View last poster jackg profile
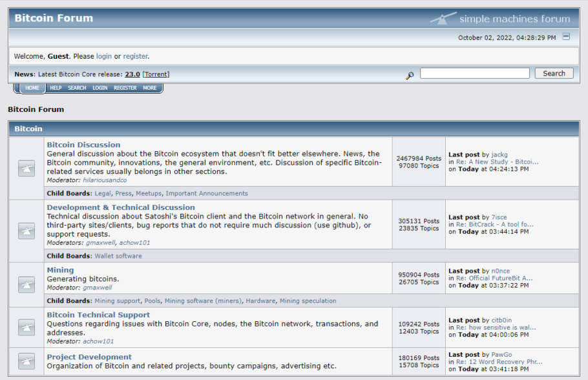Image resolution: width=588 pixels, height=380 pixels. coord(499,154)
